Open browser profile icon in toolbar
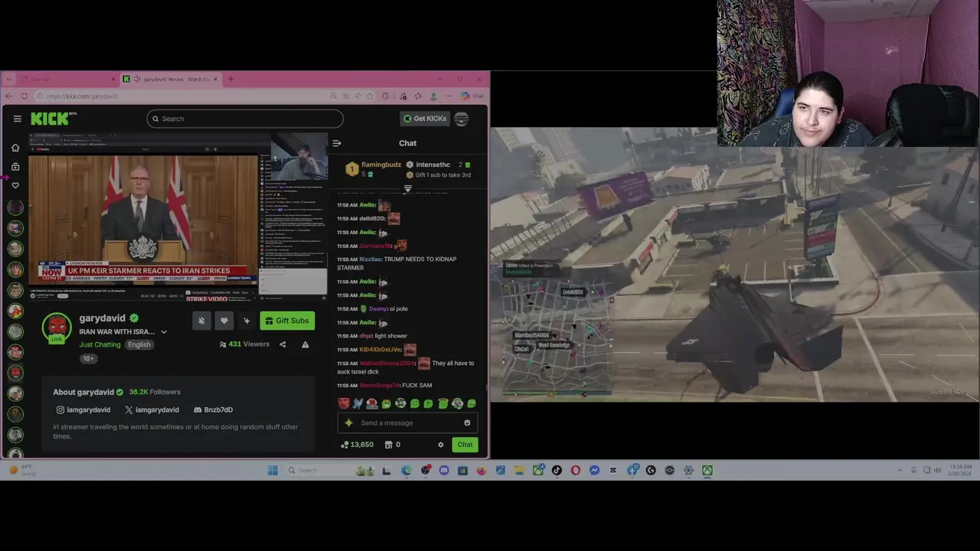 (x=434, y=96)
